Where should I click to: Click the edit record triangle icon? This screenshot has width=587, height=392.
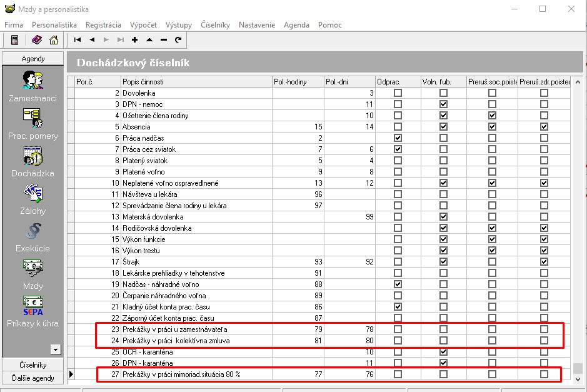click(x=149, y=39)
